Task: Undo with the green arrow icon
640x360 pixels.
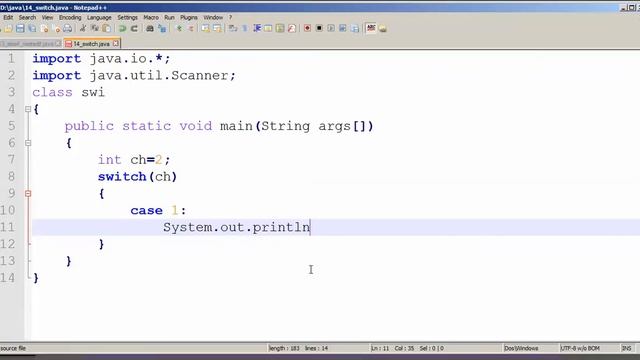Action: [x=122, y=28]
